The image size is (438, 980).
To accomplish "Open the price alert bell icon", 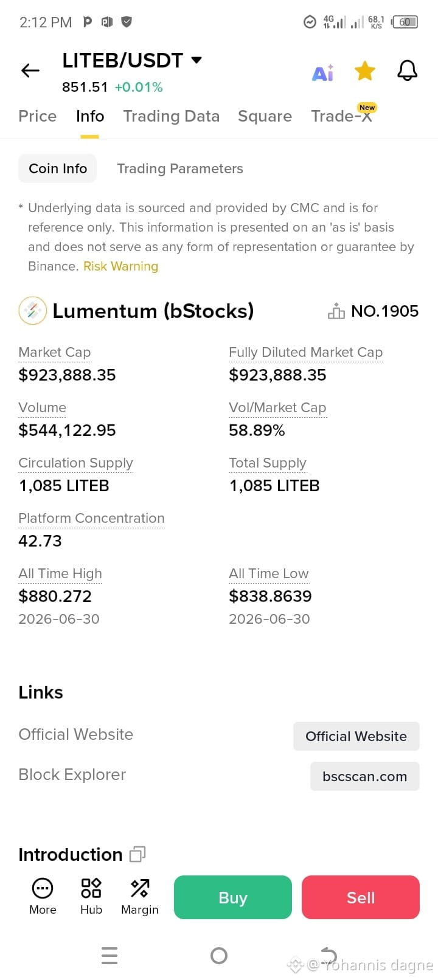I will click(x=408, y=71).
